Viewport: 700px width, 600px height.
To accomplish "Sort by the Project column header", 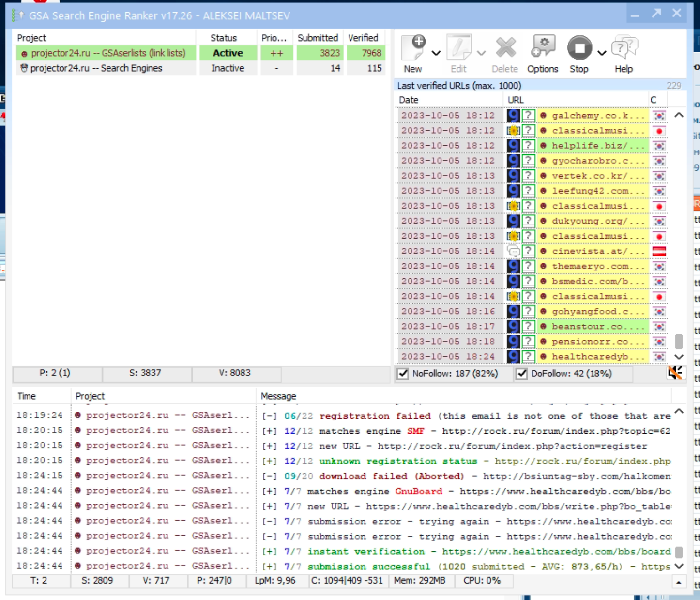I will click(x=104, y=38).
